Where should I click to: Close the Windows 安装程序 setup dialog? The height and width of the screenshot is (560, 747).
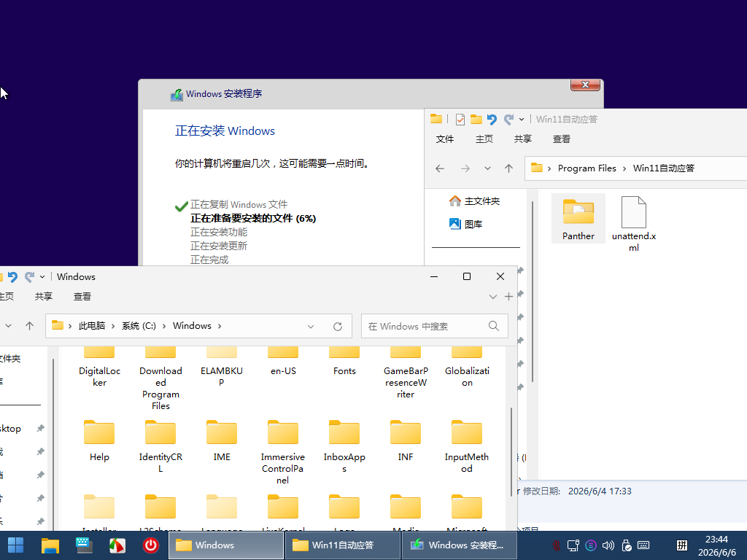[585, 85]
